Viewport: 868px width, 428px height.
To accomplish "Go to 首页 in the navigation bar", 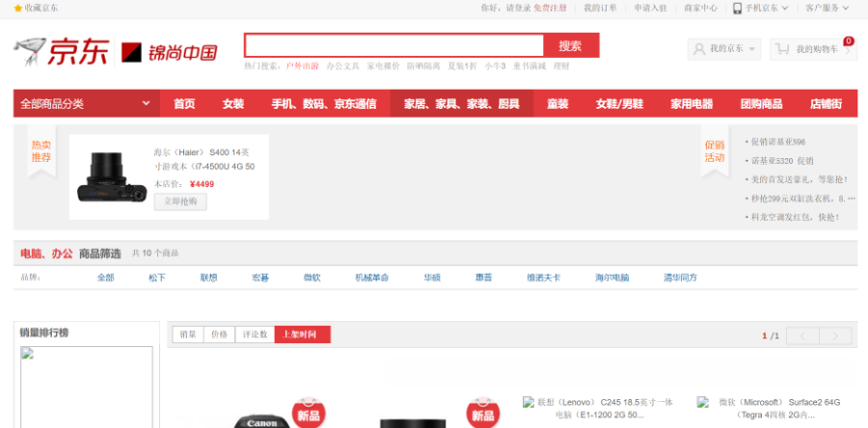I will (x=184, y=104).
